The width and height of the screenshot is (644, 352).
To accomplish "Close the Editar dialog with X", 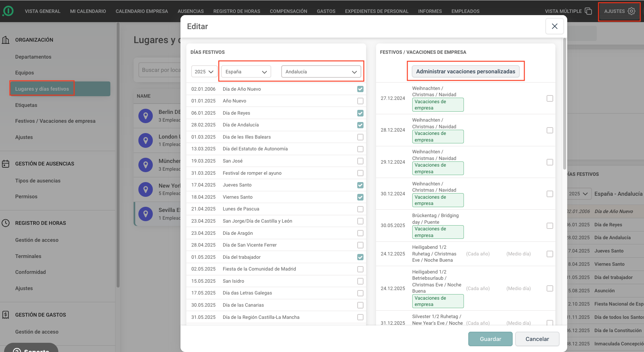I will pyautogui.click(x=554, y=26).
